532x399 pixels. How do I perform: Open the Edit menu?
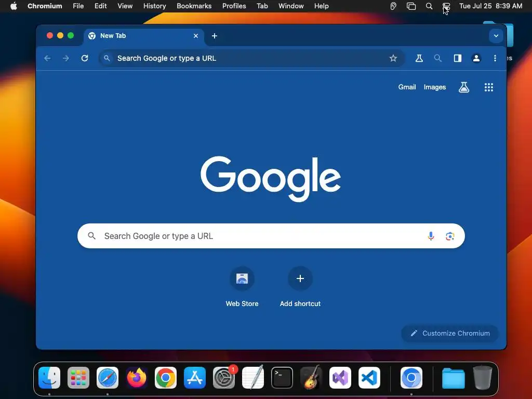click(100, 6)
